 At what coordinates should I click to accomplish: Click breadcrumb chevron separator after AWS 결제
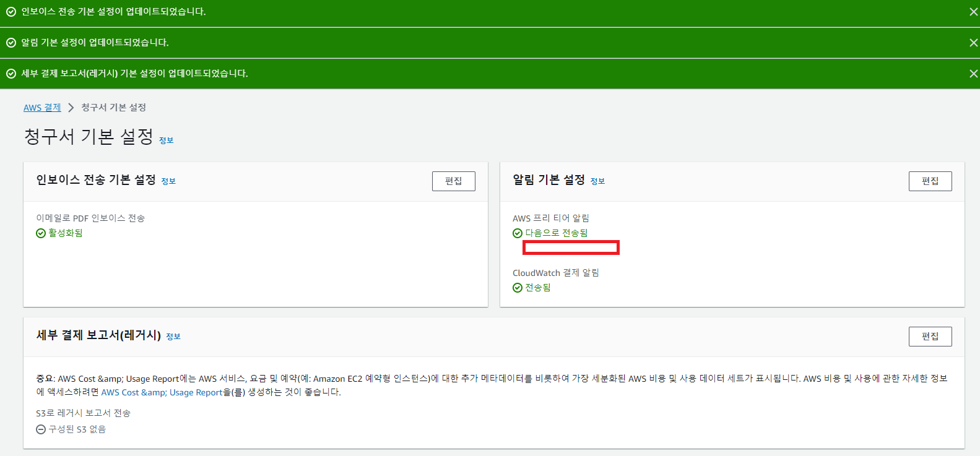click(x=71, y=108)
